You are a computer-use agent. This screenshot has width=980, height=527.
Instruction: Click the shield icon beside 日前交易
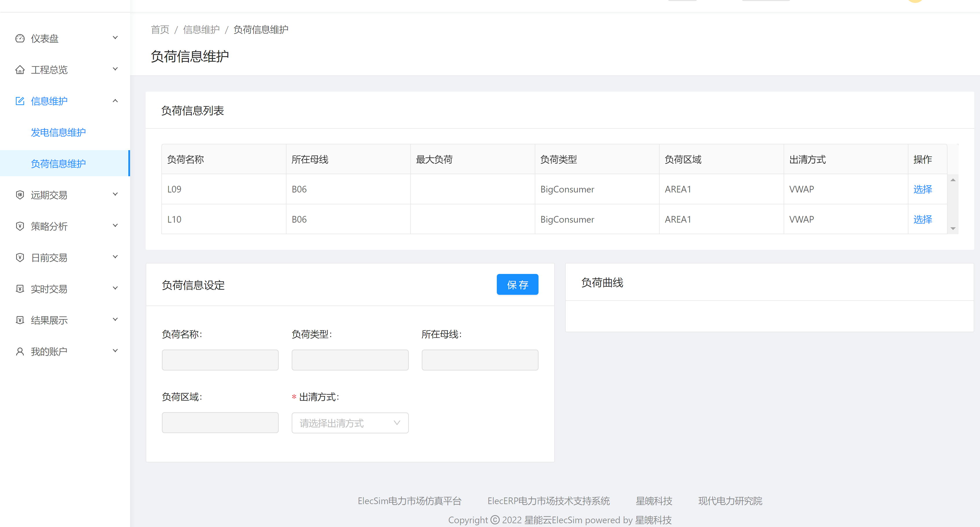click(20, 257)
